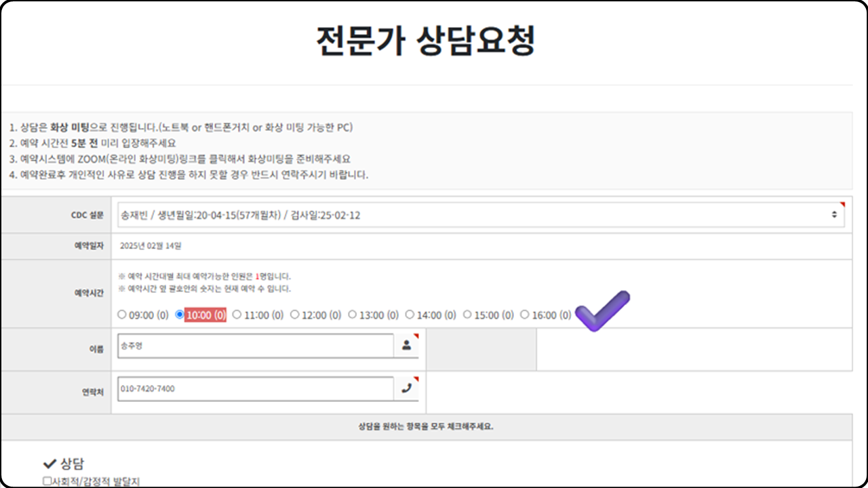This screenshot has height=488, width=868.
Task: Pick the 12:00 reservation slot
Action: [x=295, y=315]
